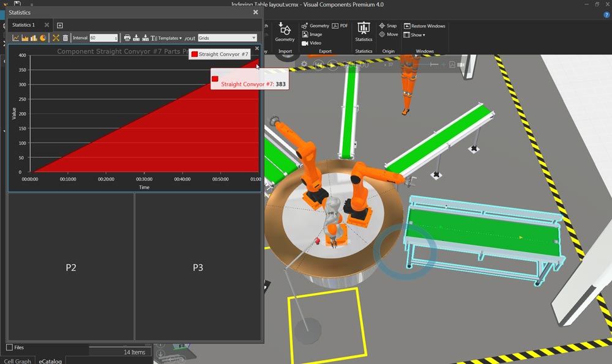Open the Grids layout dropdown
Screen dimensions: 612x364
227,38
